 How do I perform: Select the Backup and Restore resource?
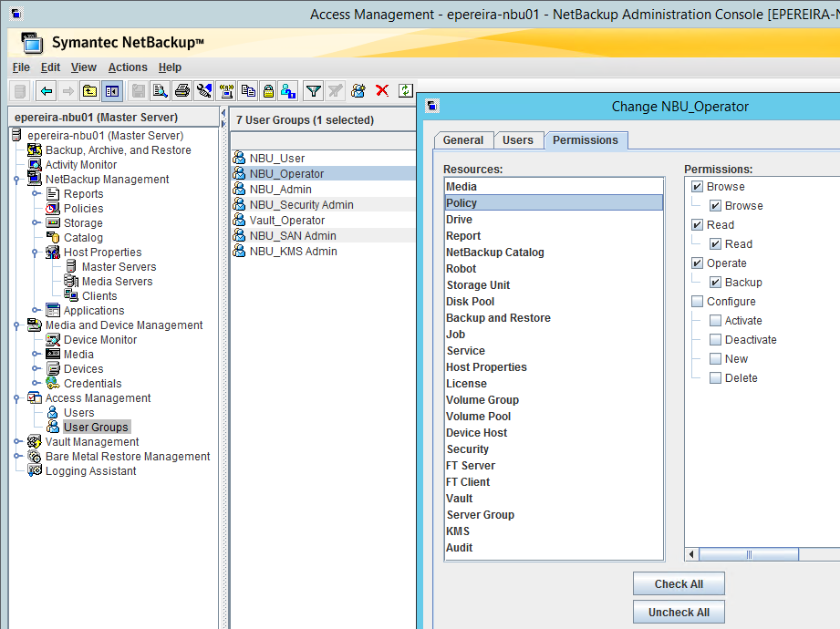click(x=554, y=318)
